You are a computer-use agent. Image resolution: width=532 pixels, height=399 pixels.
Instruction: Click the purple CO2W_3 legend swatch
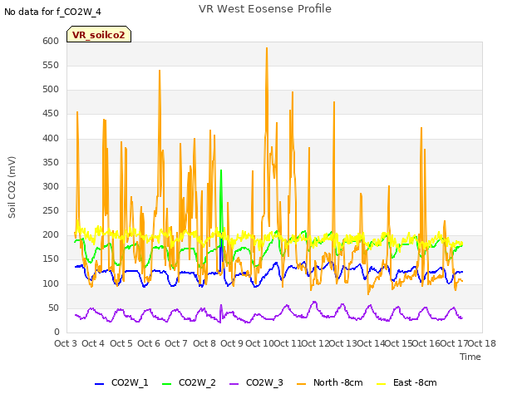click(x=234, y=384)
